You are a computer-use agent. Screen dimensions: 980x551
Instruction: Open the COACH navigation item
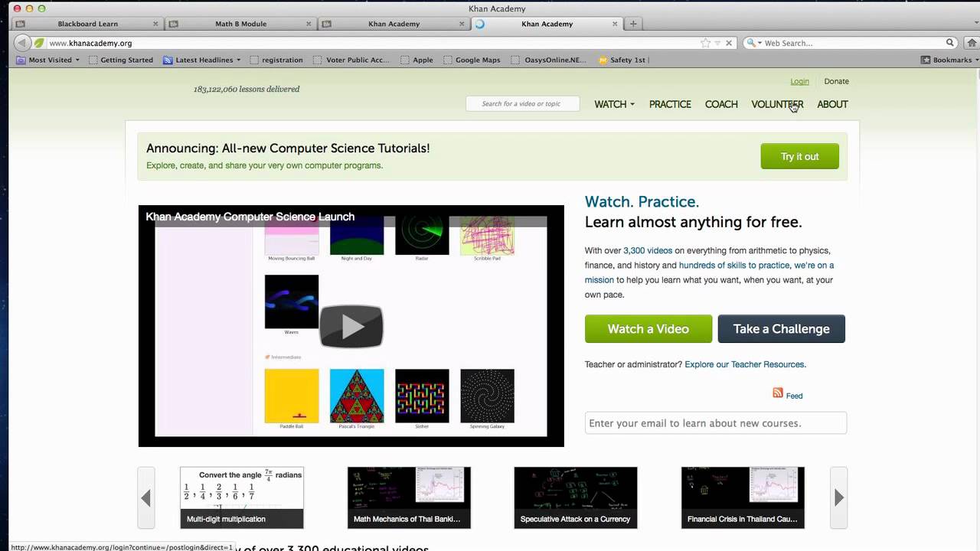(721, 104)
